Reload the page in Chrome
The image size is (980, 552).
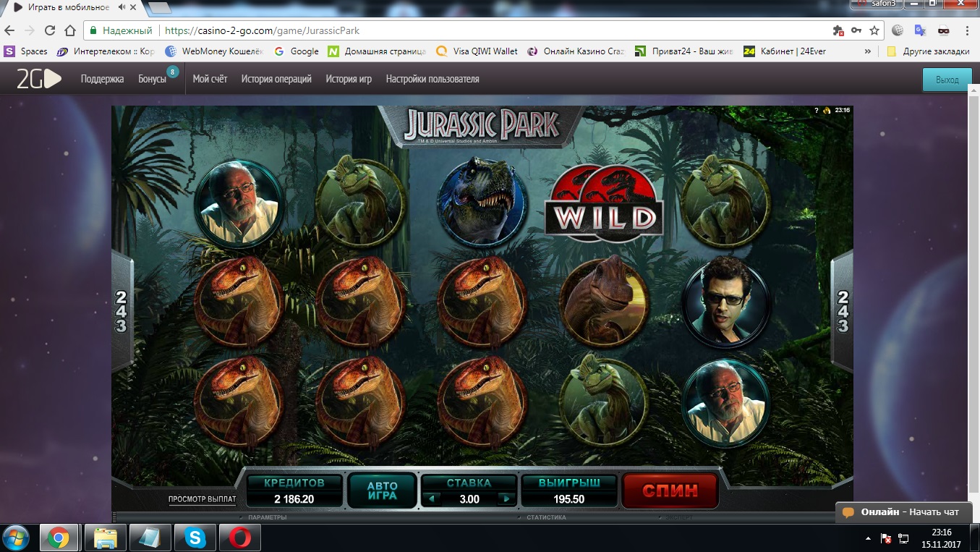tap(50, 30)
